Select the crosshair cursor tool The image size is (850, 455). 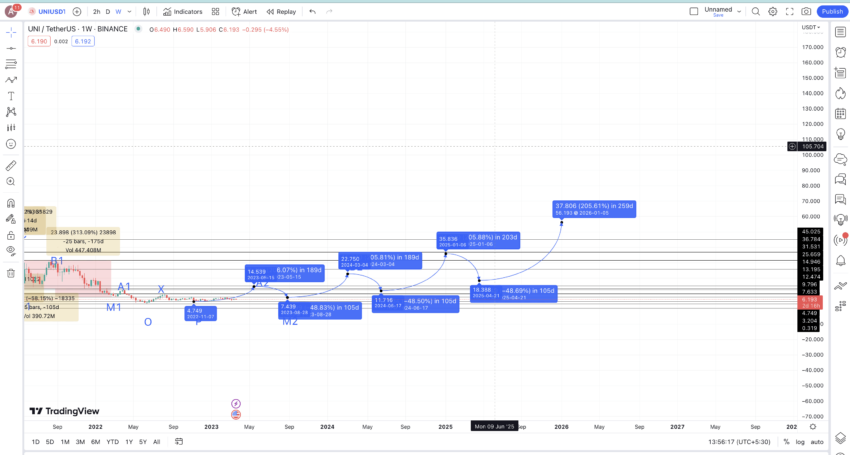(x=10, y=33)
